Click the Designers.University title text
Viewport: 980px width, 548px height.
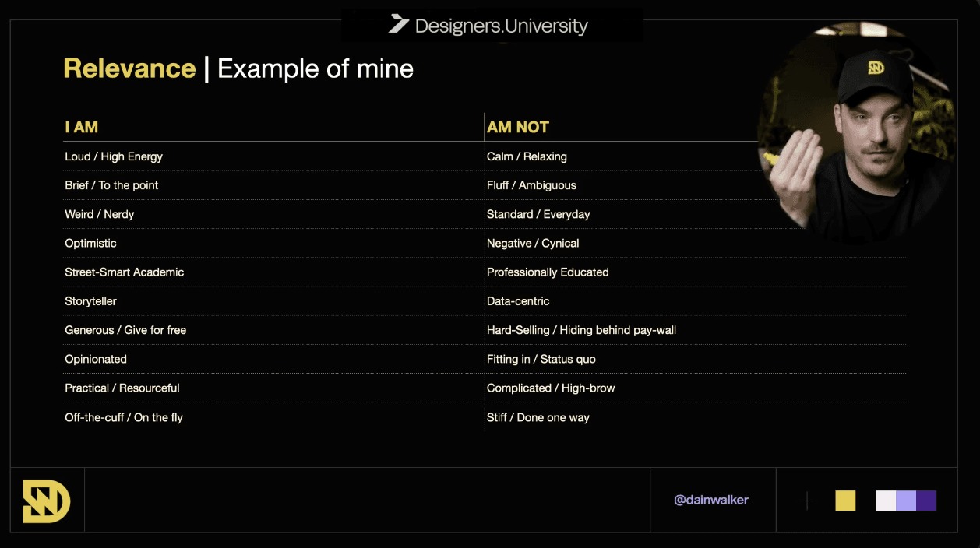(x=502, y=26)
